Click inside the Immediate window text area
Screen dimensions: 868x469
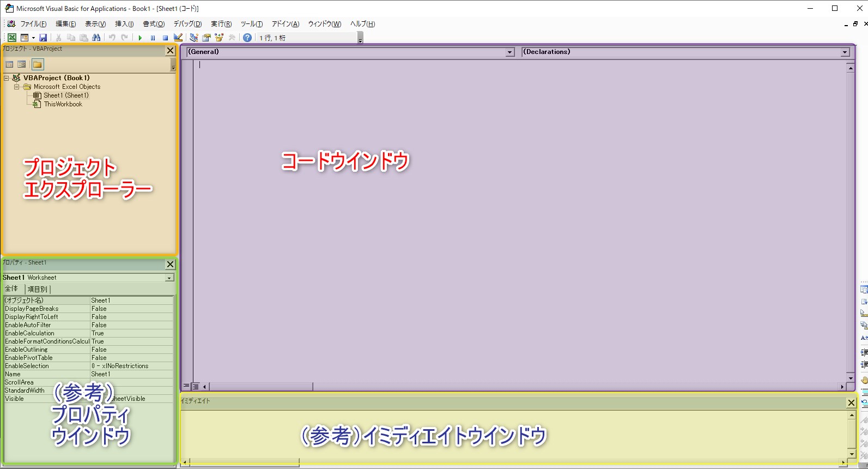point(514,434)
